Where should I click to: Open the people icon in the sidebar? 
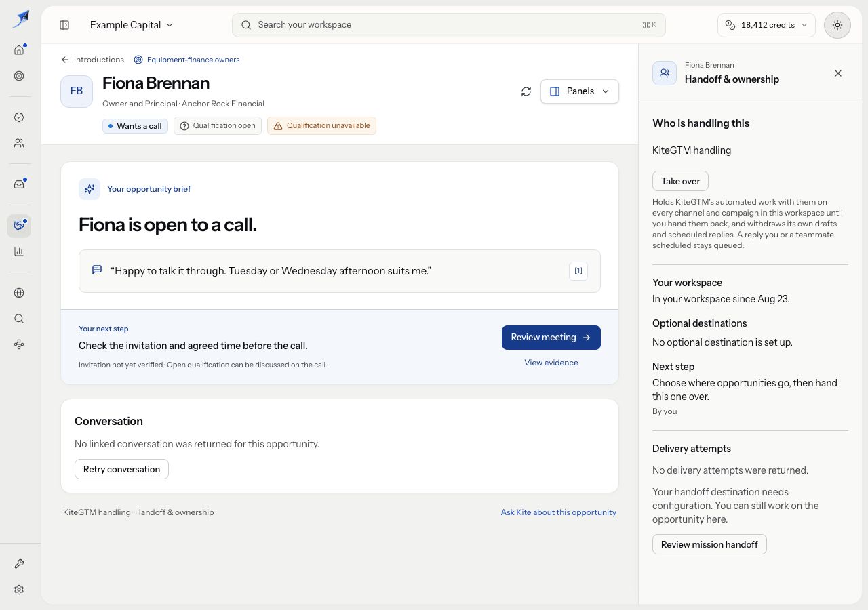(x=19, y=143)
